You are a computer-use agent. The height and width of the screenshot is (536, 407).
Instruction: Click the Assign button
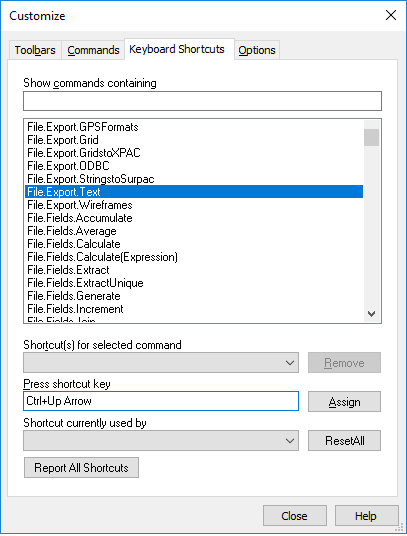(344, 402)
